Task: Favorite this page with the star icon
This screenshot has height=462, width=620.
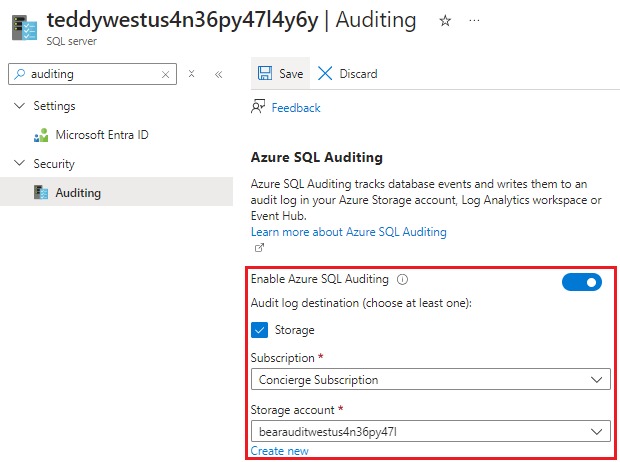Action: coord(445,21)
